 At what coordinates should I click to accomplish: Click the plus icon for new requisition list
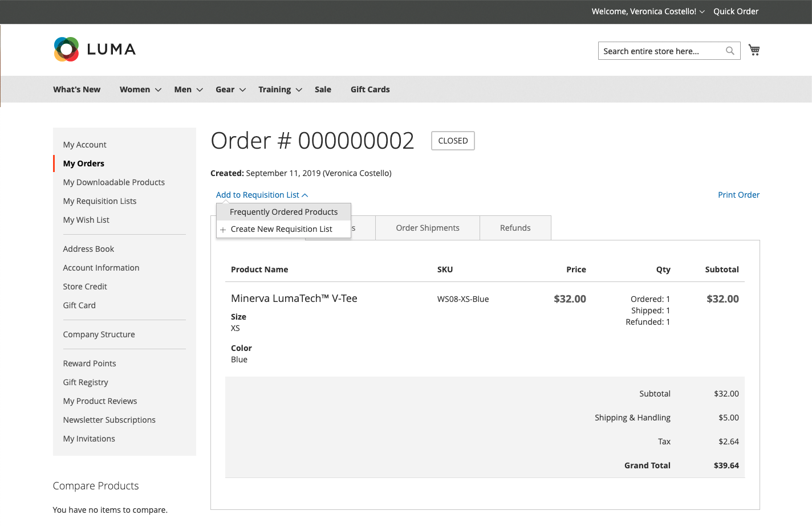pos(223,230)
